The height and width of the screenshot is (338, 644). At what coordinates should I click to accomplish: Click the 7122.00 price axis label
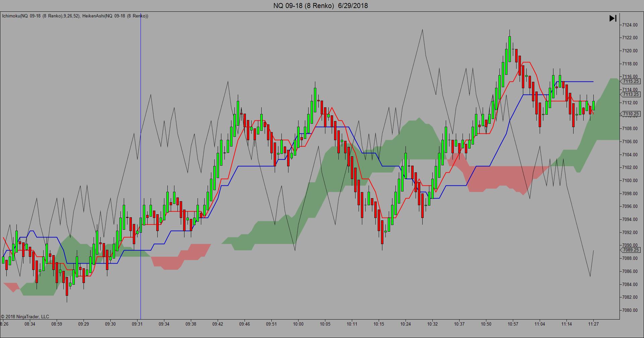630,38
